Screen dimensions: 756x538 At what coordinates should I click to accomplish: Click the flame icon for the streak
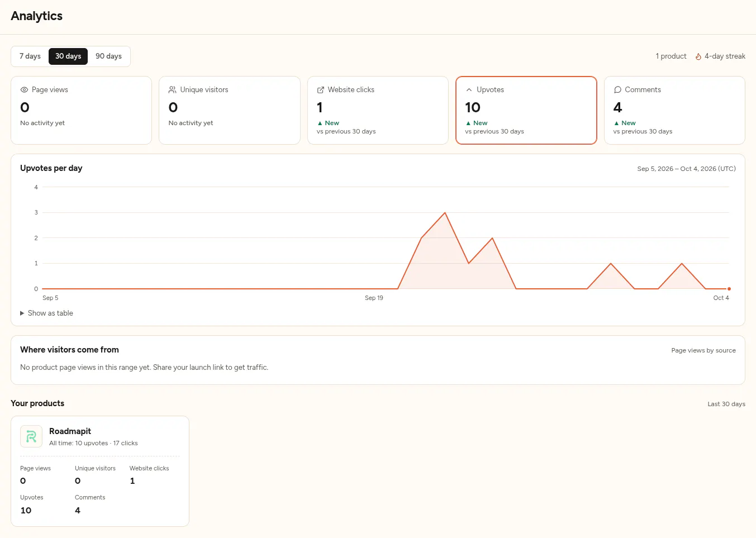(698, 56)
